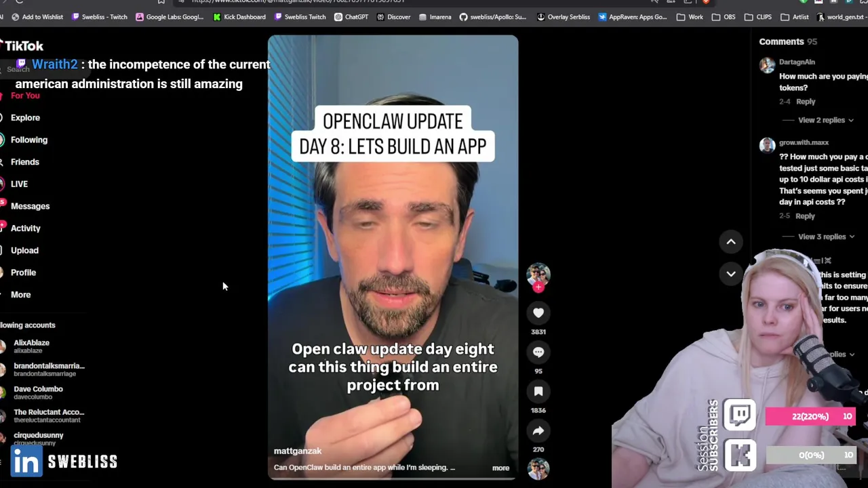Open the lmarena bookmark
This screenshot has height=488, width=868.
(x=435, y=17)
